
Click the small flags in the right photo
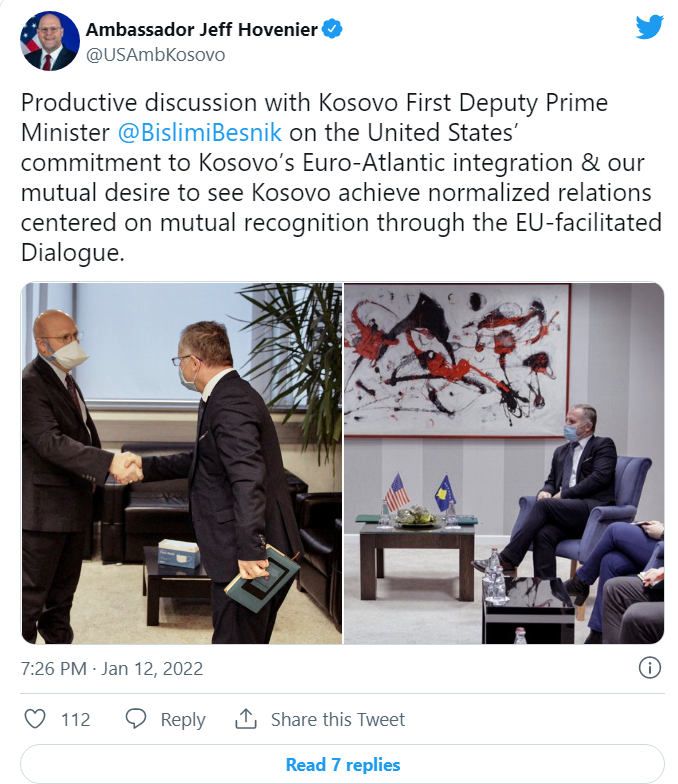tap(420, 492)
